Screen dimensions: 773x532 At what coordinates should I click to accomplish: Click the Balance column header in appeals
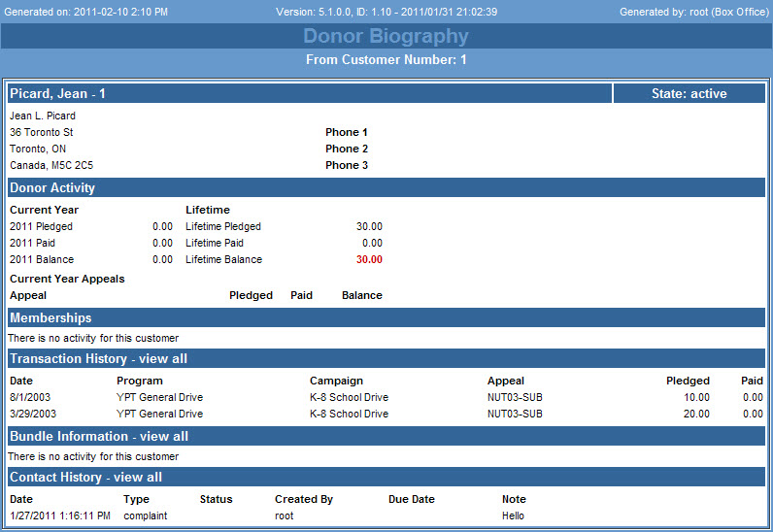[x=362, y=295]
